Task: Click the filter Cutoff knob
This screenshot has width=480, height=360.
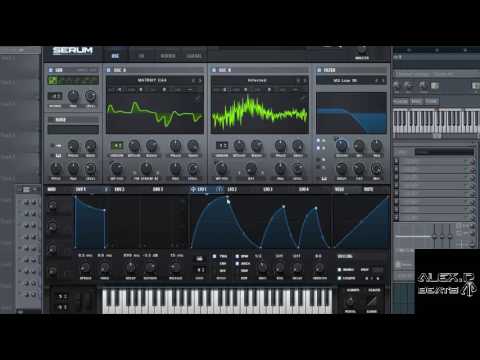Action: coord(341,146)
